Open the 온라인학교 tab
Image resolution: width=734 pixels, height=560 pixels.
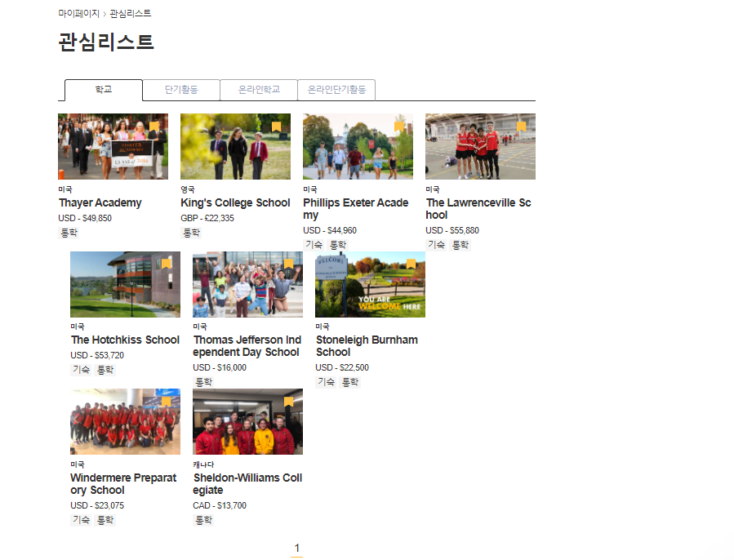[x=259, y=90]
